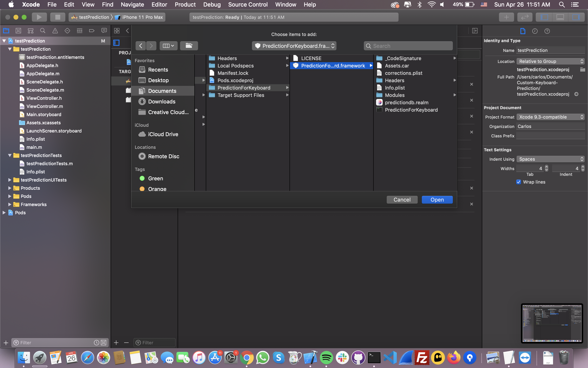The image size is (588, 368).
Task: Click the related items grid icon
Action: 117,31
